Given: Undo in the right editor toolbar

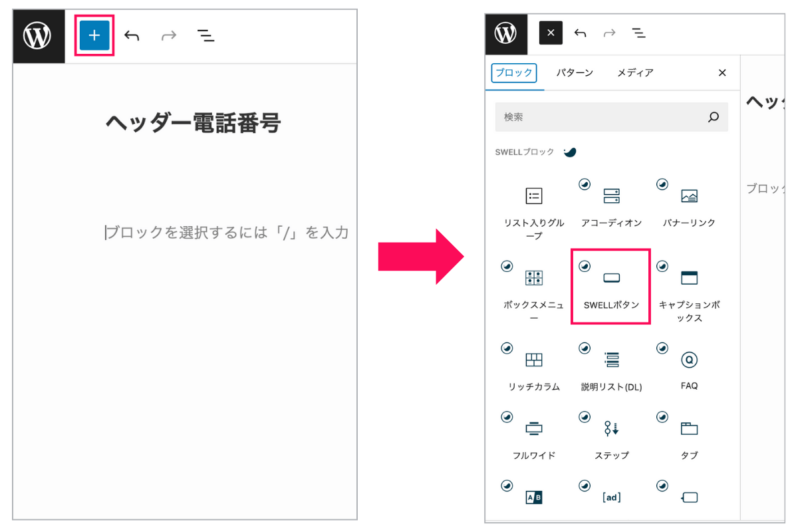Looking at the screenshot, I should point(581,33).
